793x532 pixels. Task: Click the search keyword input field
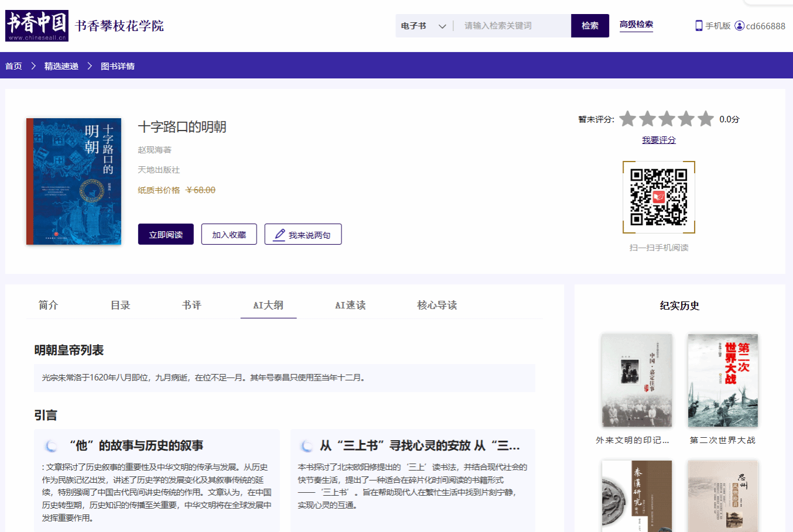click(x=512, y=26)
